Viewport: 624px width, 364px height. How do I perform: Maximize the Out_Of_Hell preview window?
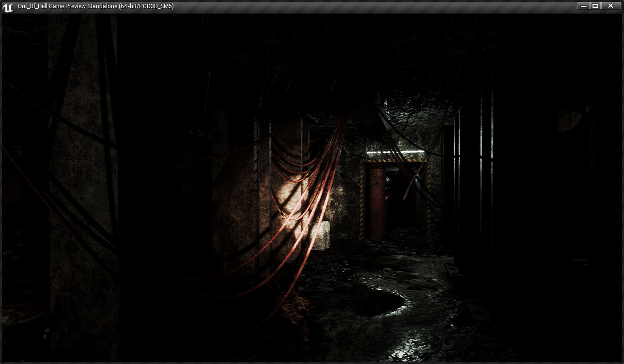596,6
